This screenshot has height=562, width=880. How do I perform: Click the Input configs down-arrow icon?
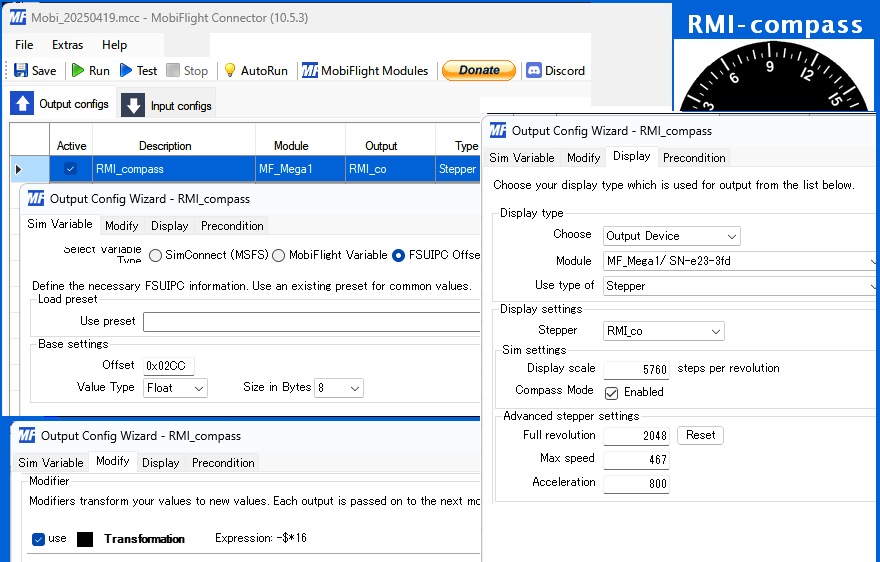click(133, 106)
